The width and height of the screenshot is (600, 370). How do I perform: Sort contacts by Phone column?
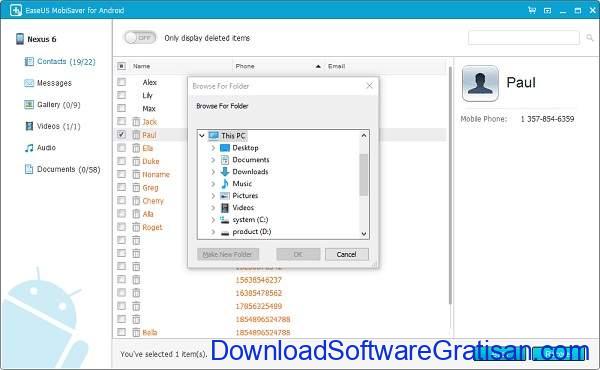[x=245, y=66]
